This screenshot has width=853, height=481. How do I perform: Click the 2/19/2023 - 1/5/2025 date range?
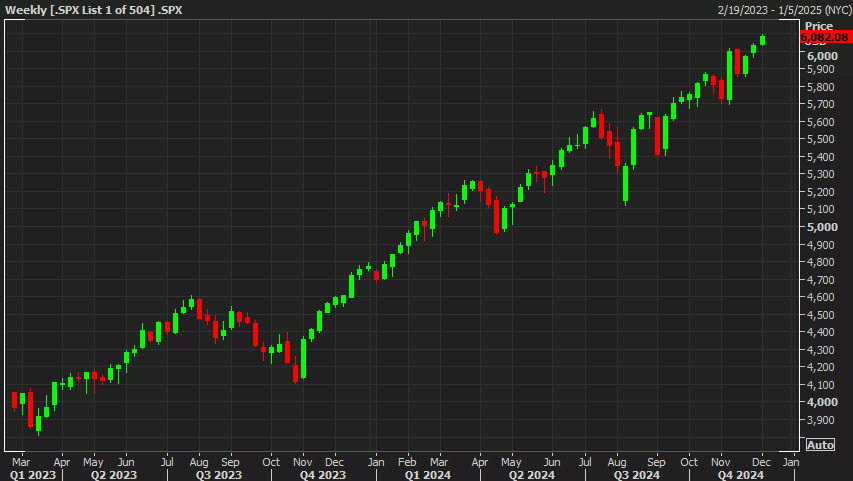click(x=784, y=10)
